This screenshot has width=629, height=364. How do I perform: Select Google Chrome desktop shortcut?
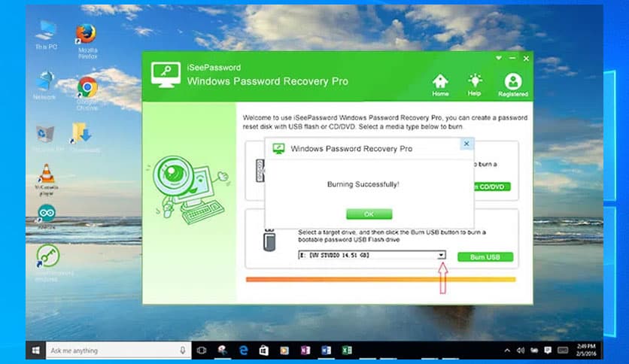click(x=87, y=93)
